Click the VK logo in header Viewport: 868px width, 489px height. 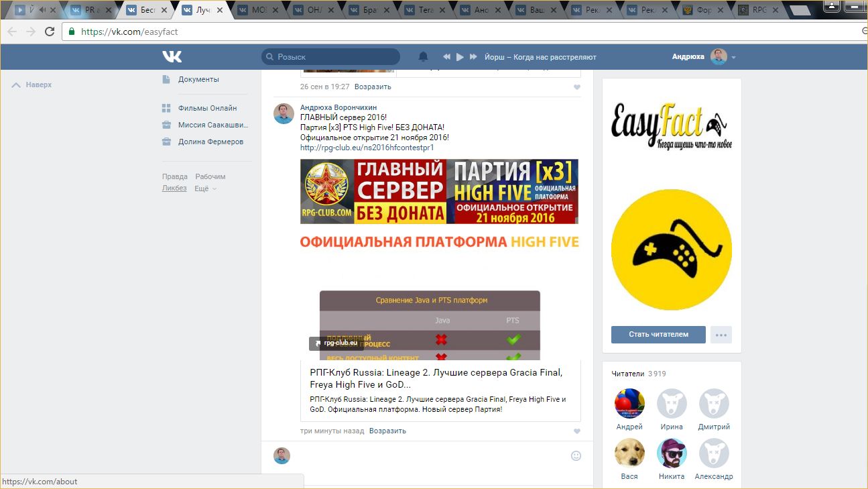click(x=172, y=57)
